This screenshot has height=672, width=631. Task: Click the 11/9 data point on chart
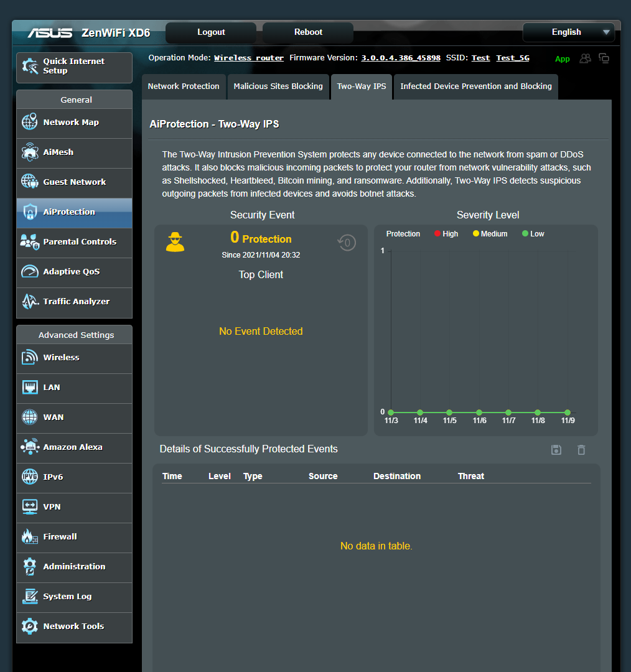[568, 413]
